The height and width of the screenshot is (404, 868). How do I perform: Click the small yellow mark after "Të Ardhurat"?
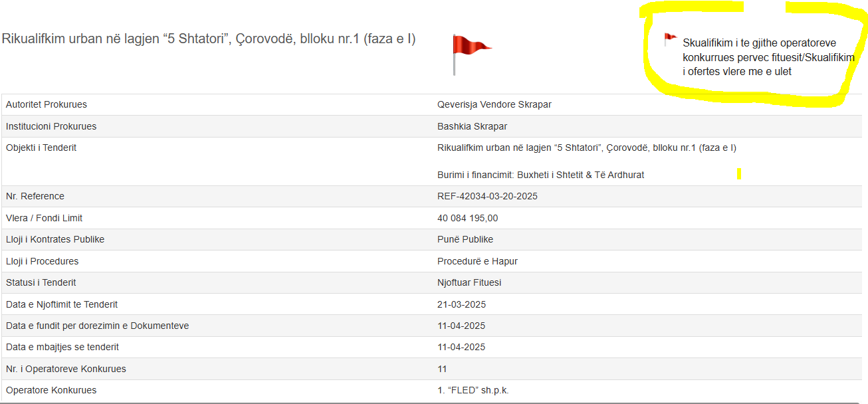(x=739, y=174)
